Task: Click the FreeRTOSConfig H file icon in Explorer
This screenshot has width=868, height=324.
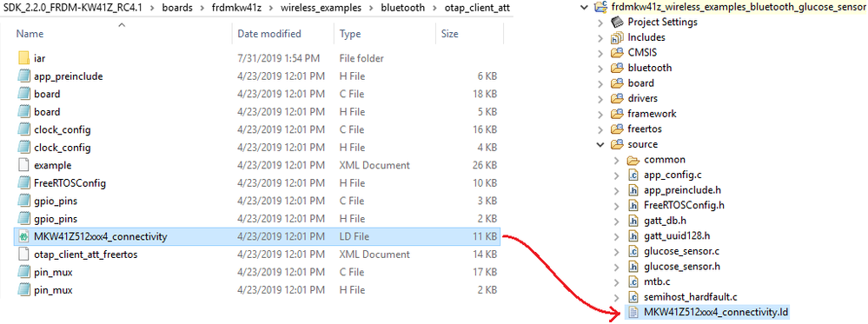Action: 23,182
